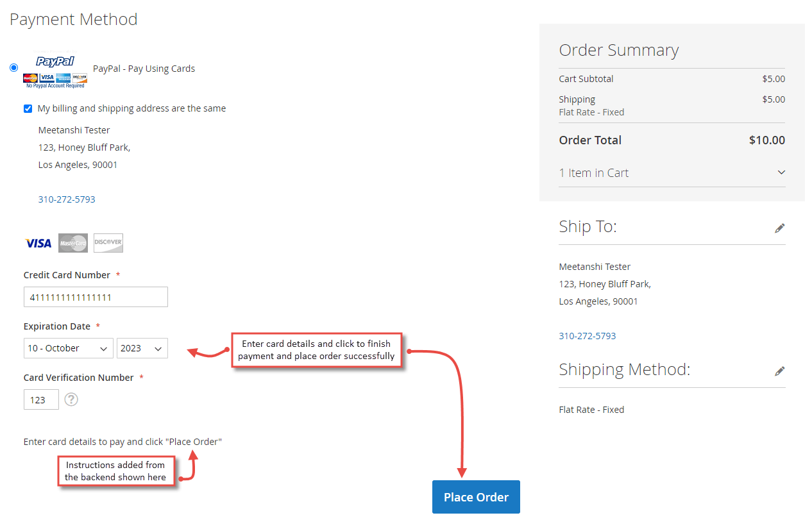Select the VISA card icon
812x520 pixels.
click(37, 242)
